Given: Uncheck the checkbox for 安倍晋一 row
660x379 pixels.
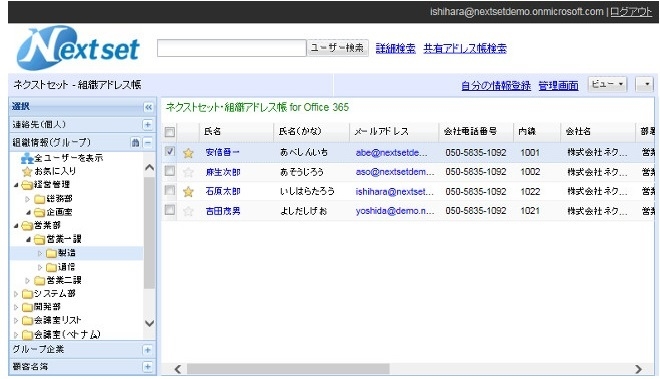Looking at the screenshot, I should pos(170,151).
